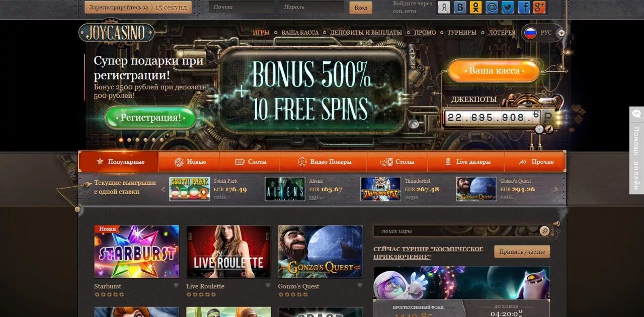
Task: Show previous winnings with left arrow
Action: click(x=163, y=189)
